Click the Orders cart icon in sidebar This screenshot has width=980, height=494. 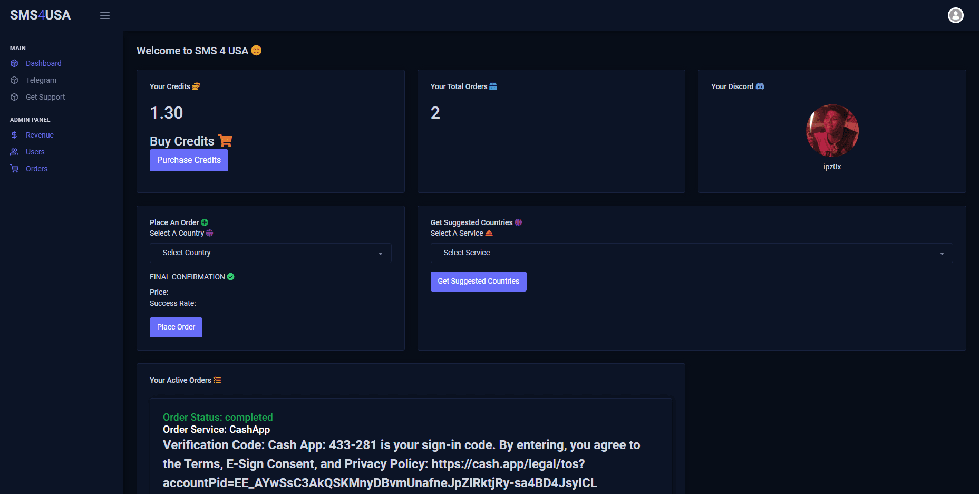coord(14,169)
